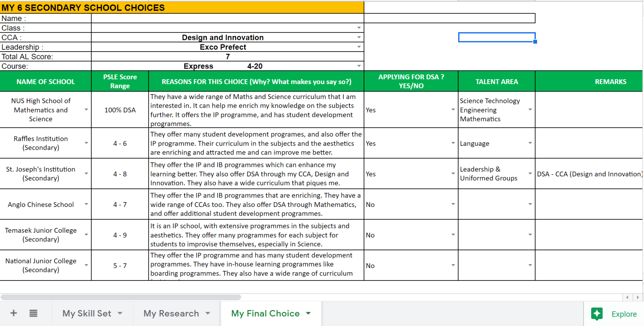Click the TALENT AREA header
The height and width of the screenshot is (326, 644).
pyautogui.click(x=497, y=82)
